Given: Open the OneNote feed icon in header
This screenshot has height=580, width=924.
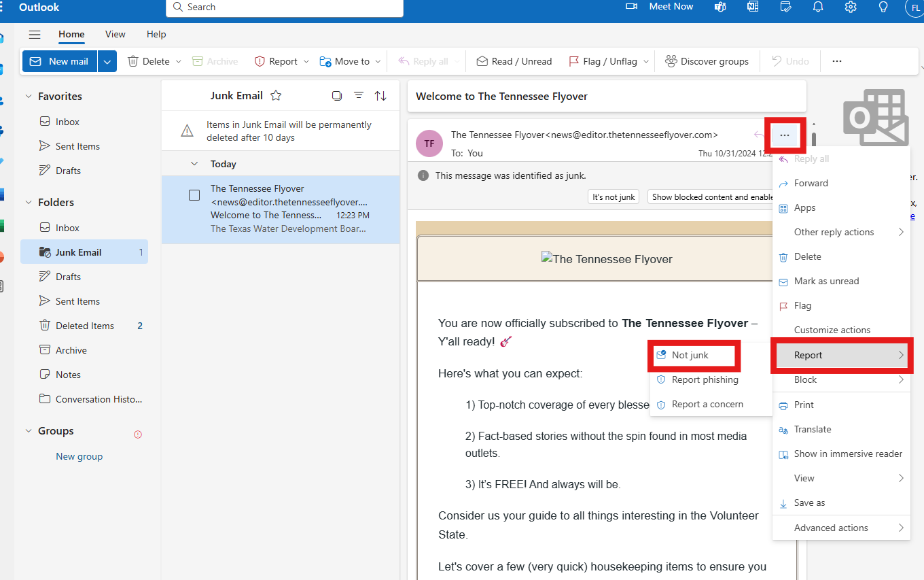Looking at the screenshot, I should click(x=753, y=7).
